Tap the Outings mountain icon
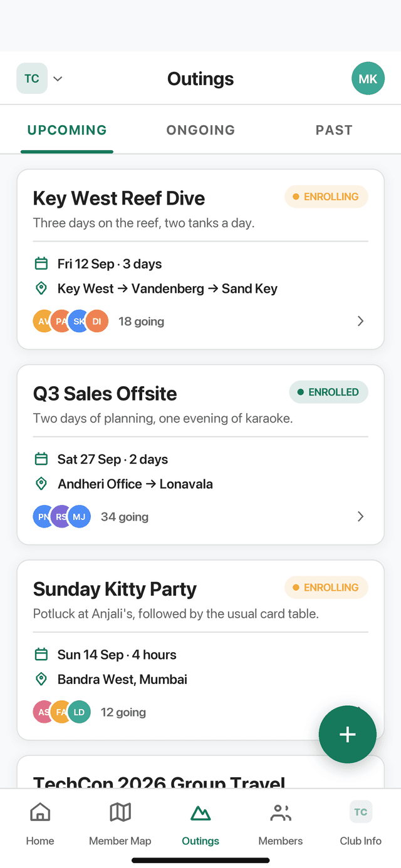 click(x=200, y=812)
